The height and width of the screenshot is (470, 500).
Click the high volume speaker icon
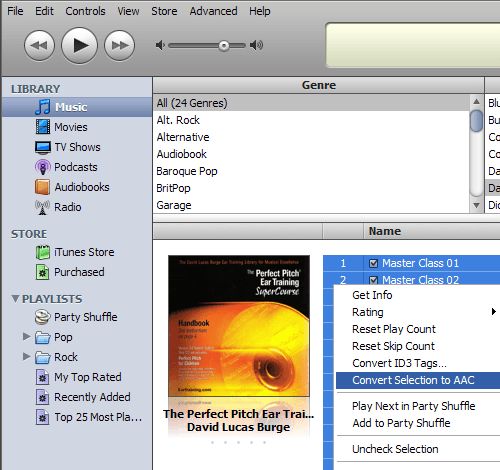pos(256,45)
